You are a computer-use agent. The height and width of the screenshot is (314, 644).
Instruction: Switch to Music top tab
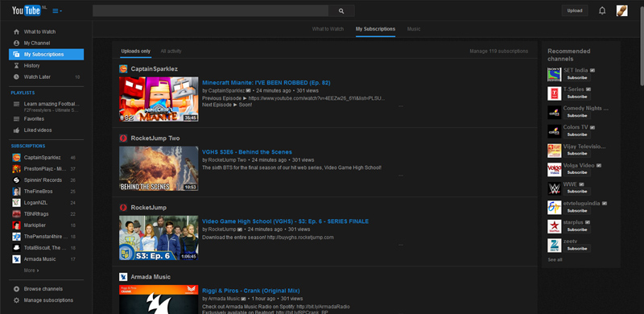(414, 29)
